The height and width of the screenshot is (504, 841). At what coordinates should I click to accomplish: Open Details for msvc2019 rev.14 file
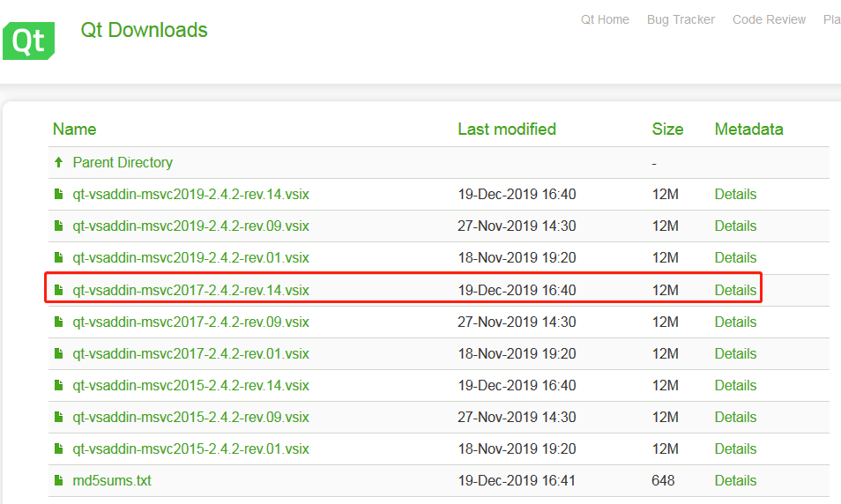(x=735, y=194)
